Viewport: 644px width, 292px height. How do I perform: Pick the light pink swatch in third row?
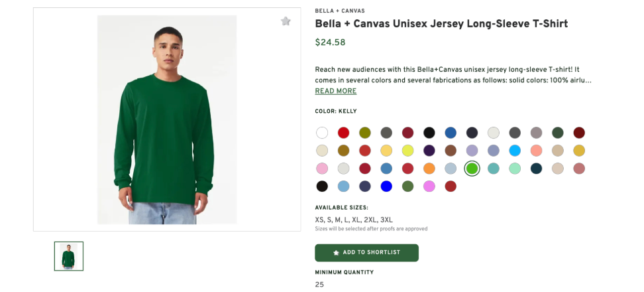[322, 169]
